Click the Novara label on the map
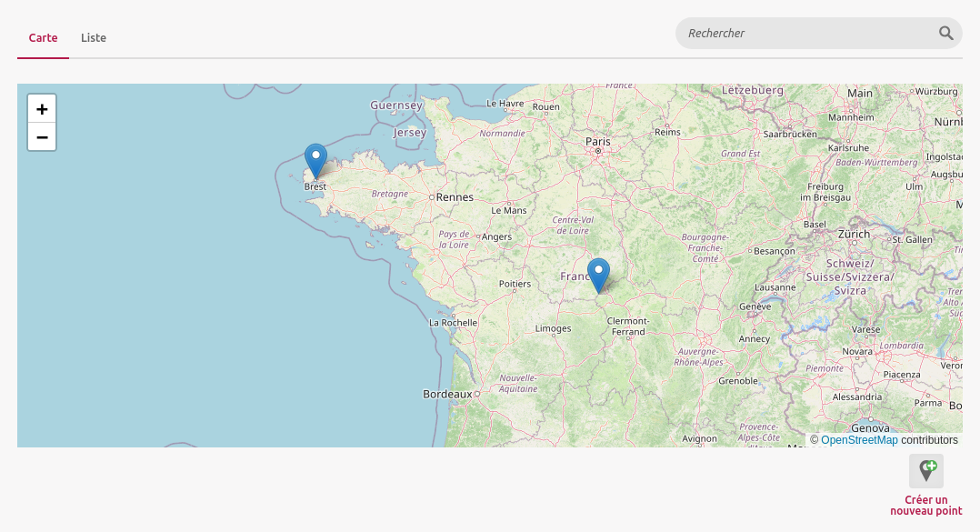The width and height of the screenshot is (980, 532). pyautogui.click(x=857, y=352)
